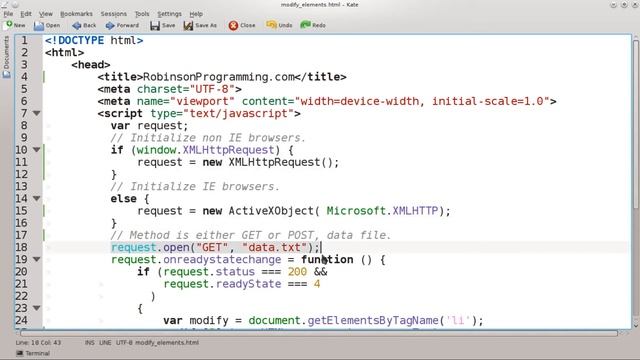This screenshot has height=360, width=640.
Task: Place cursor in title RobinsonProgramming.com text
Action: (x=219, y=77)
